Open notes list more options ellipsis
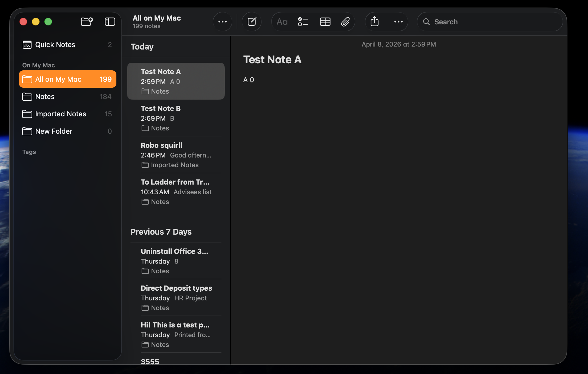 pos(222,22)
